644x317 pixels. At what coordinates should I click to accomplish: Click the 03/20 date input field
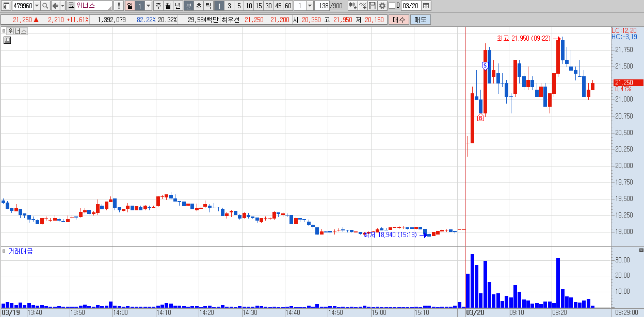(x=411, y=6)
